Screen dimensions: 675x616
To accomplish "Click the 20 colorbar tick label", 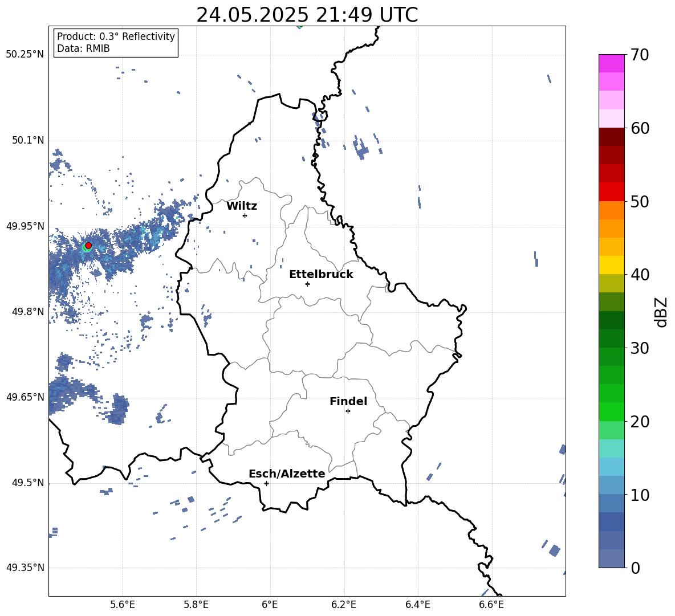I will tap(639, 422).
